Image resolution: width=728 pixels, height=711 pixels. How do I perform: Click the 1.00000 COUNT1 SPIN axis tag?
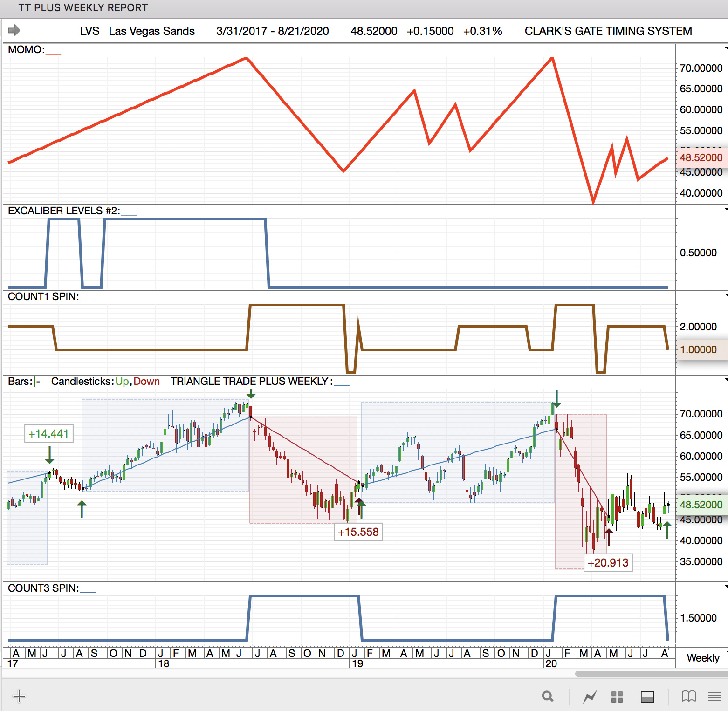click(702, 350)
